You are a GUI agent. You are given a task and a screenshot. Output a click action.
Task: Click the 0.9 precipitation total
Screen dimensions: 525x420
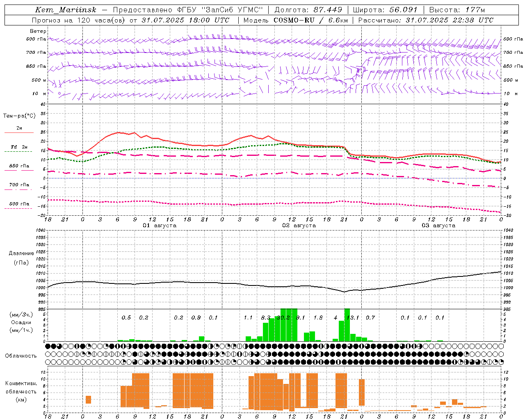tap(196, 318)
